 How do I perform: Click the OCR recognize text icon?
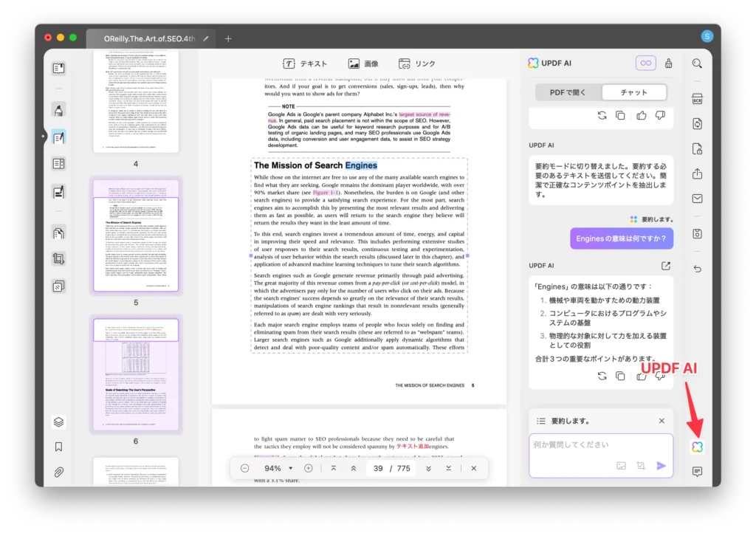point(697,100)
